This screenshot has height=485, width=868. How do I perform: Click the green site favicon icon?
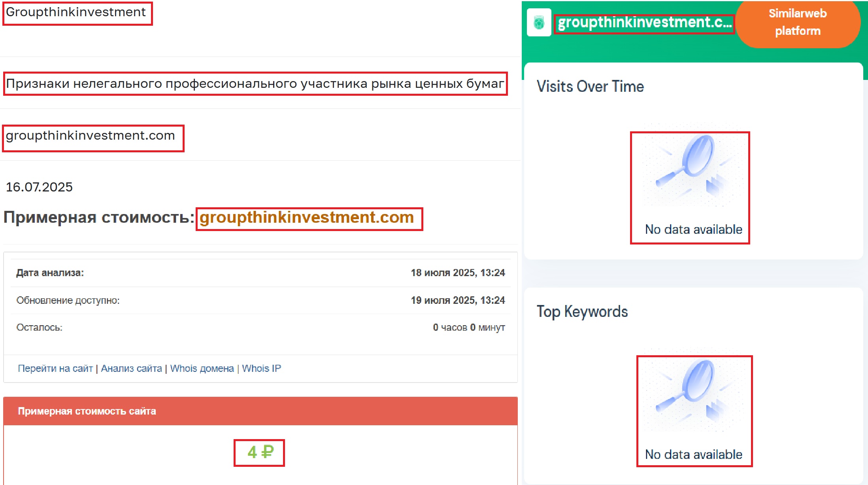tap(539, 23)
